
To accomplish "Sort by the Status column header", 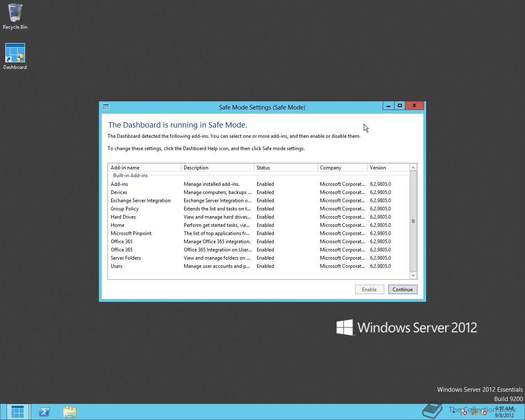I will pyautogui.click(x=285, y=167).
